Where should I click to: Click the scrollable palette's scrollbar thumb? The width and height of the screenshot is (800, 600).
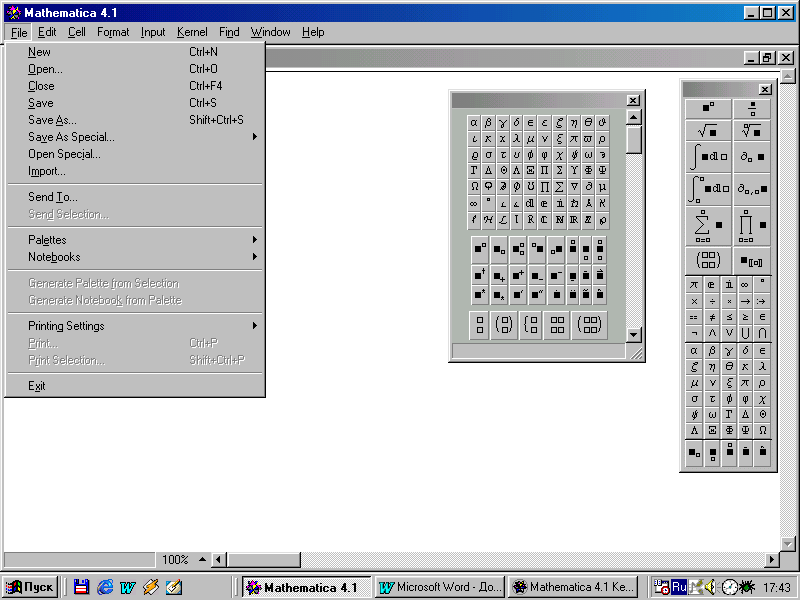pyautogui.click(x=633, y=140)
